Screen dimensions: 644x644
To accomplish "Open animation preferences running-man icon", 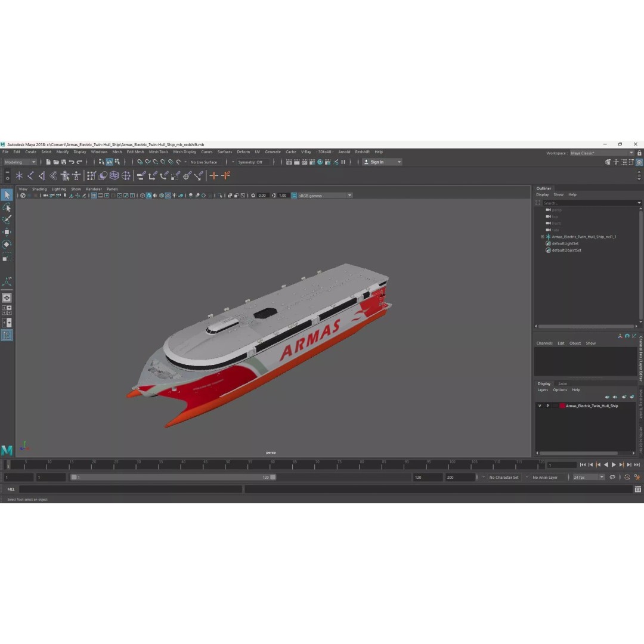I will click(x=637, y=477).
